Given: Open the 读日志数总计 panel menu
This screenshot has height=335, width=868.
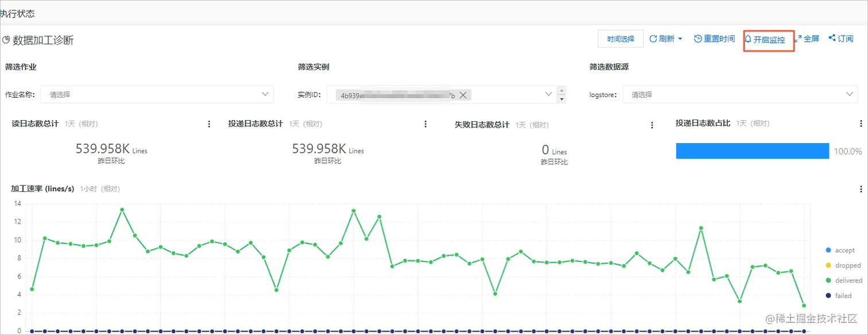Looking at the screenshot, I should pos(209,124).
